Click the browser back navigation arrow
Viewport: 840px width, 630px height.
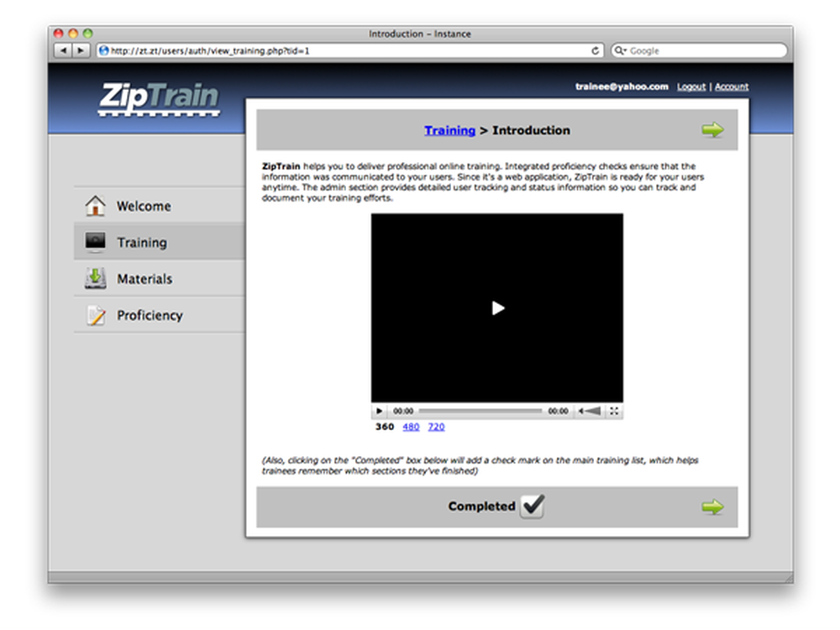[x=64, y=50]
